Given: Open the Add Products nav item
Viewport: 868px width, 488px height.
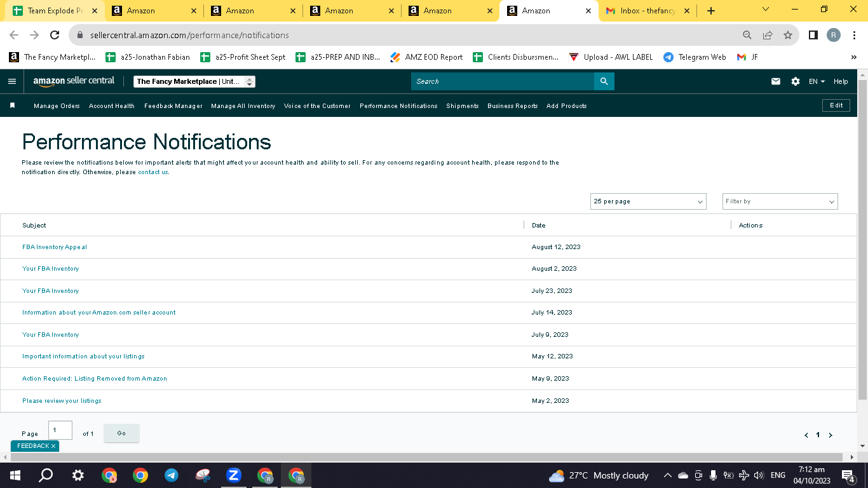Looking at the screenshot, I should (x=566, y=106).
